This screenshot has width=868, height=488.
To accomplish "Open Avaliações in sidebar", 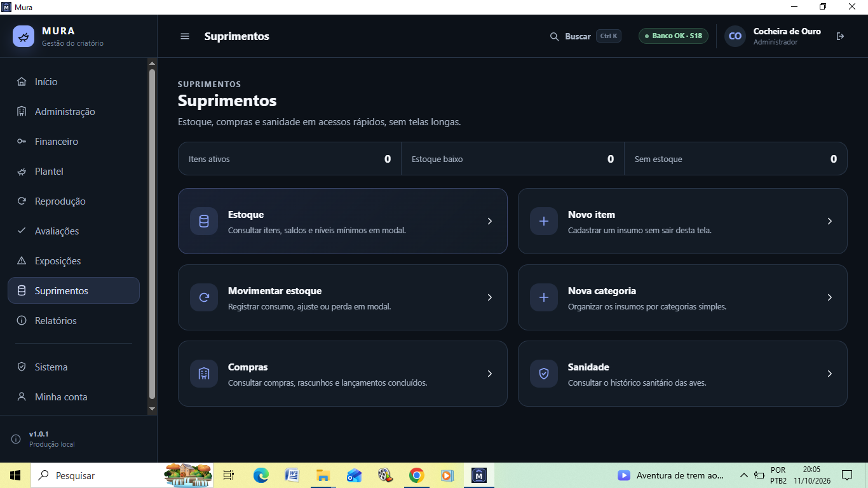I will pyautogui.click(x=74, y=231).
